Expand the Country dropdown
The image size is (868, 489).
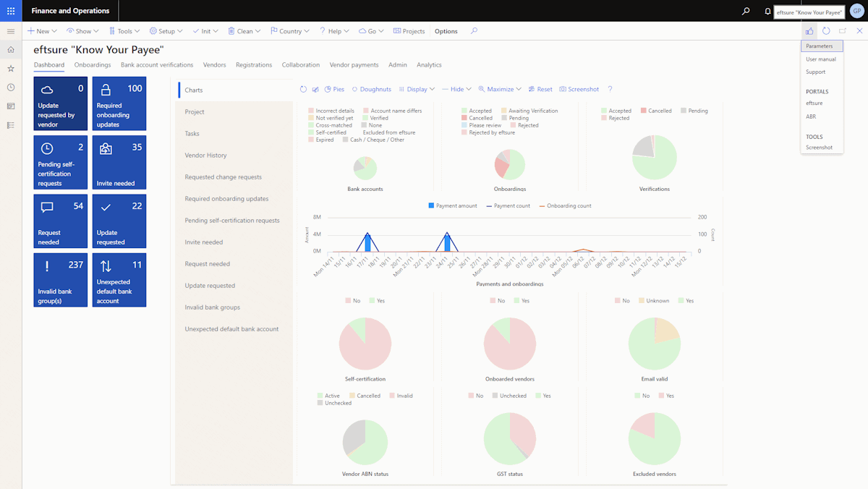[x=290, y=31]
